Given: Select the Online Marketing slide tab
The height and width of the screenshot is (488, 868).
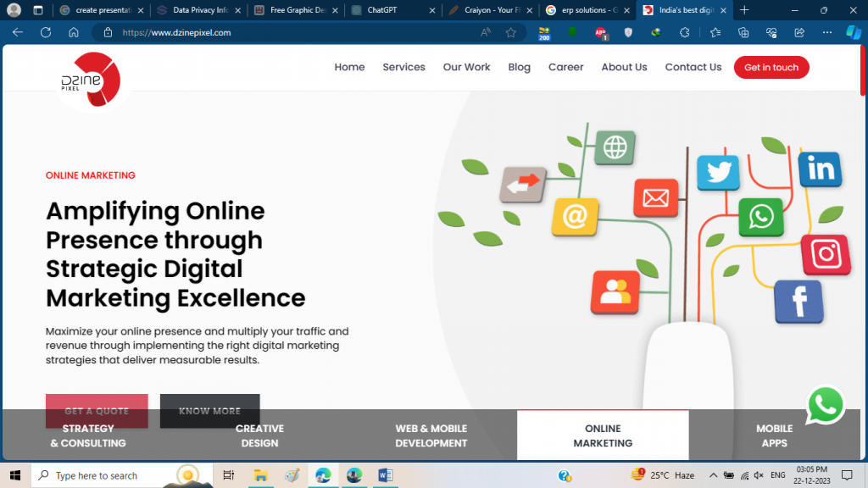Looking at the screenshot, I should pyautogui.click(x=603, y=435).
